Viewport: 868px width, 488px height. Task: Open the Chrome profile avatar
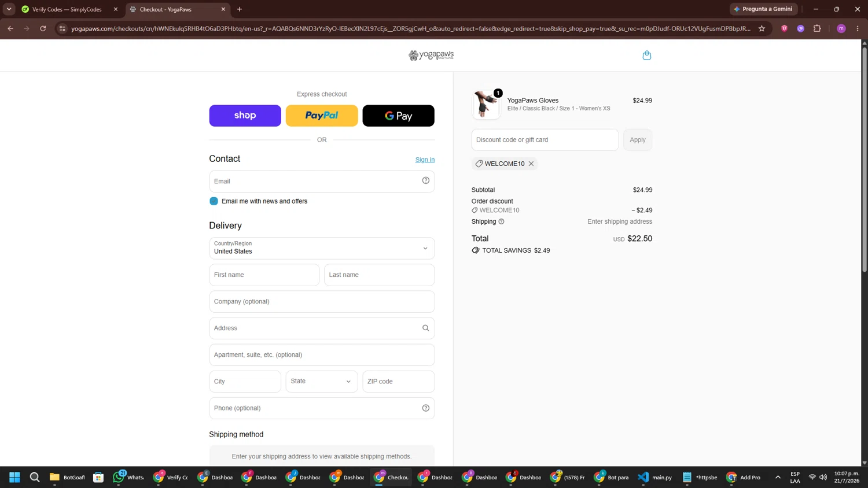point(841,28)
